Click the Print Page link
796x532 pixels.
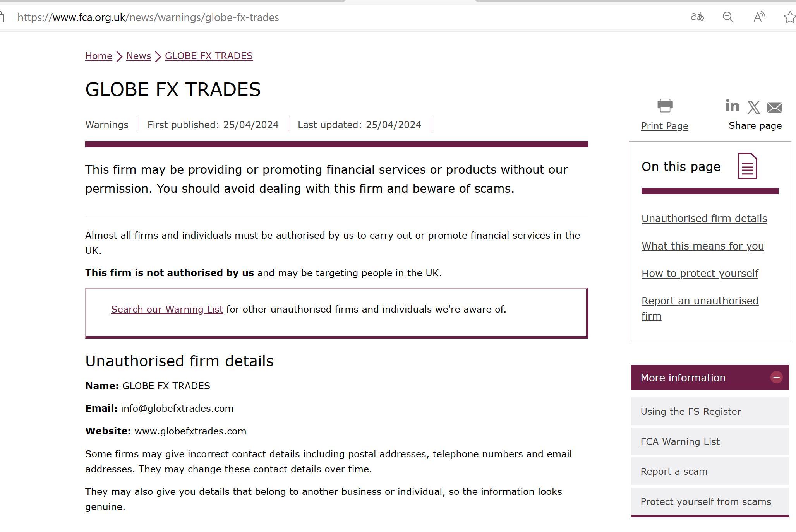tap(664, 126)
